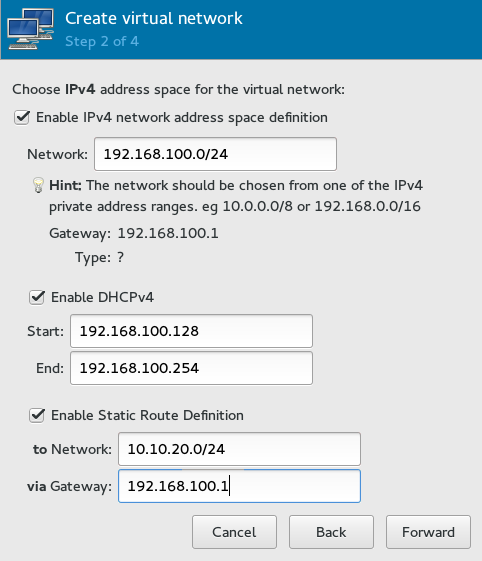Focus the Network address input field
This screenshot has width=482, height=561.
(215, 154)
